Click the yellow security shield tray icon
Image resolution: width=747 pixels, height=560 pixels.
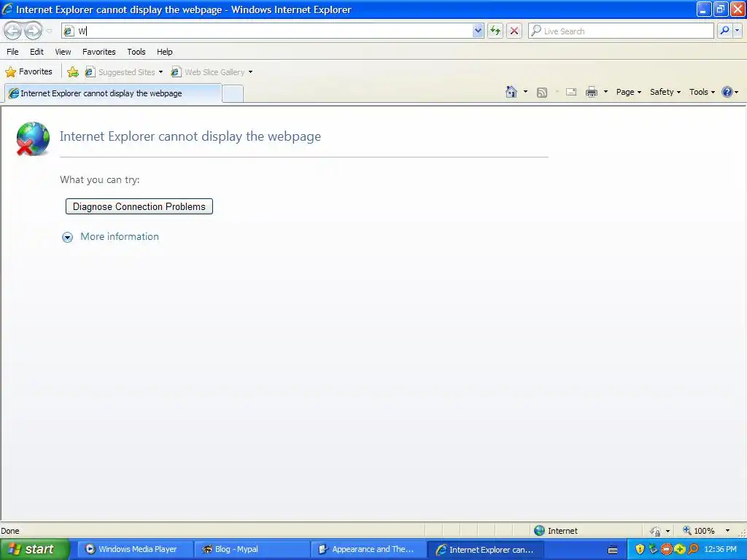pos(640,550)
